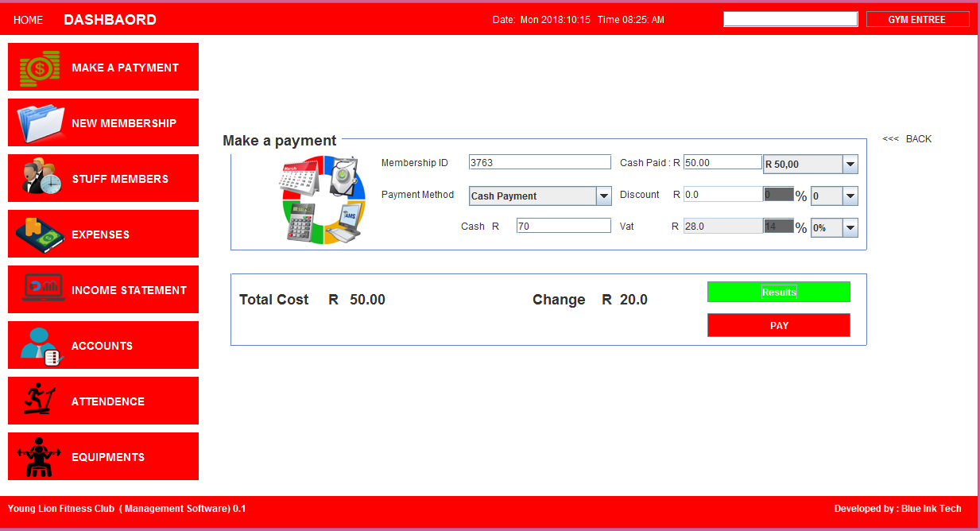Open the Discount percentage dropdown
980x531 pixels.
click(834, 196)
